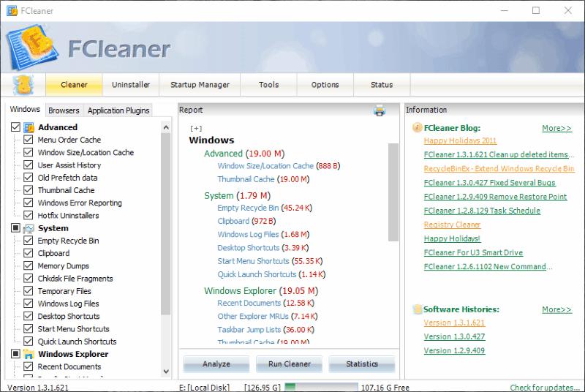Screen dimensions: 585x392
Task: Click the disk usage progress bar
Action: click(321, 387)
